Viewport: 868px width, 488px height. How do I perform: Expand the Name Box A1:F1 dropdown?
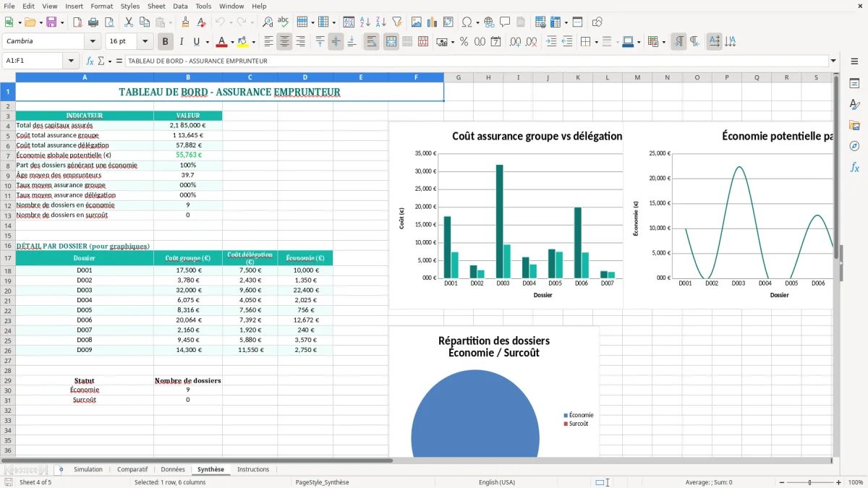71,61
